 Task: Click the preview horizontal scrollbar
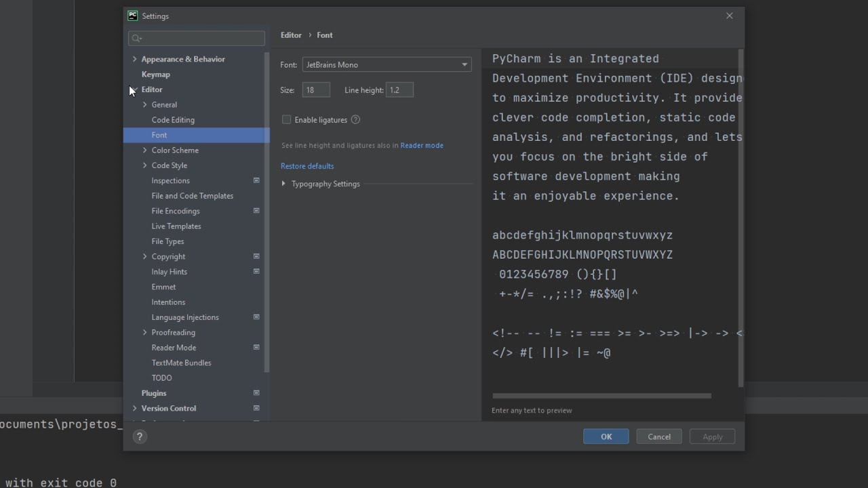tap(601, 396)
